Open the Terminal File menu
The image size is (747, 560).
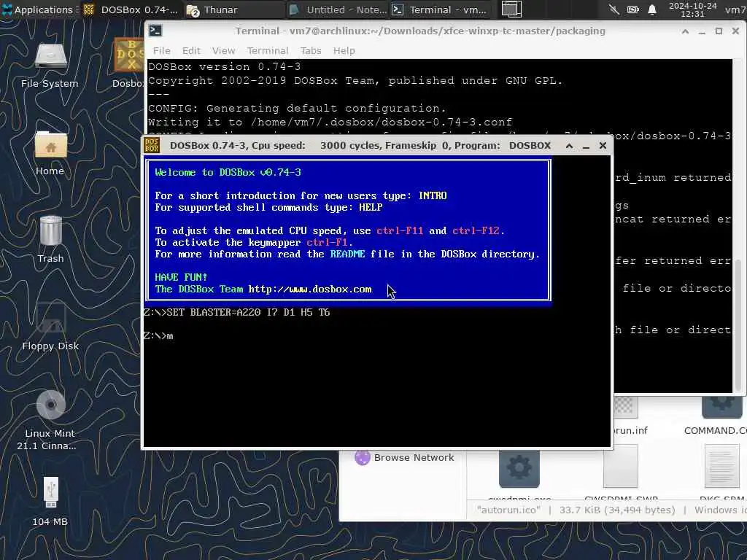(x=161, y=50)
